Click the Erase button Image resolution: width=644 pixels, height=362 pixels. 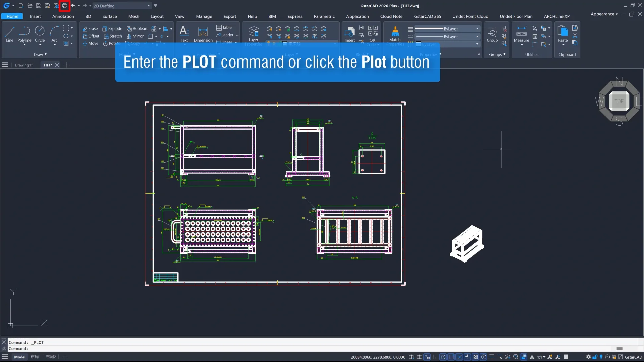point(90,28)
